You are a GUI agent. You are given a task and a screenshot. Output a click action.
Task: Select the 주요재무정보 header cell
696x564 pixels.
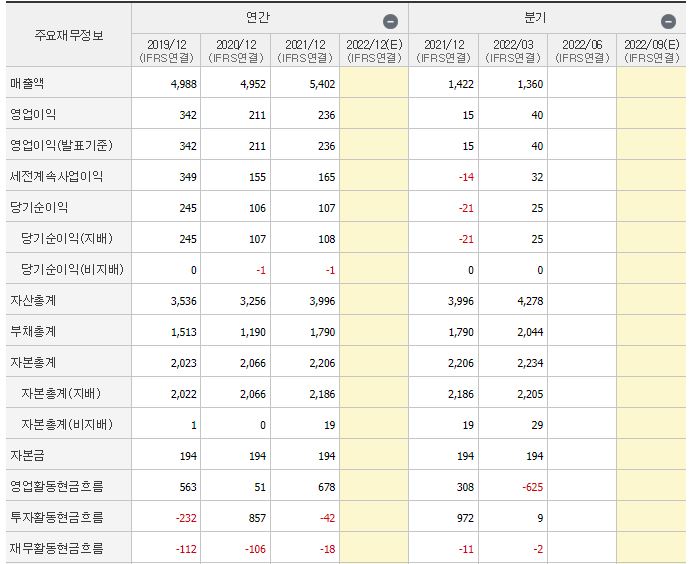coord(69,35)
